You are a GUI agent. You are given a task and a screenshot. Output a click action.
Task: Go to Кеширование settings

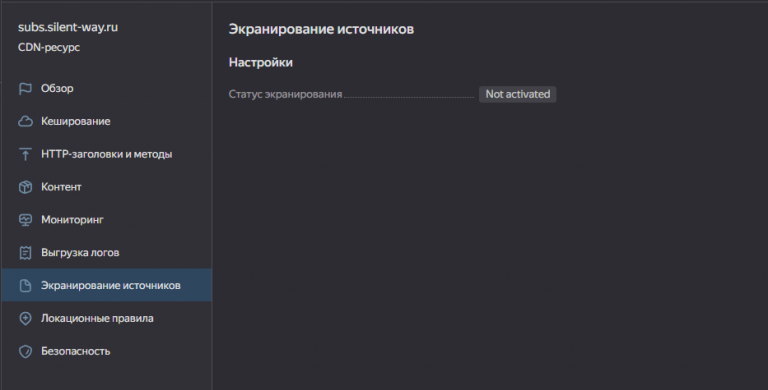(106, 122)
